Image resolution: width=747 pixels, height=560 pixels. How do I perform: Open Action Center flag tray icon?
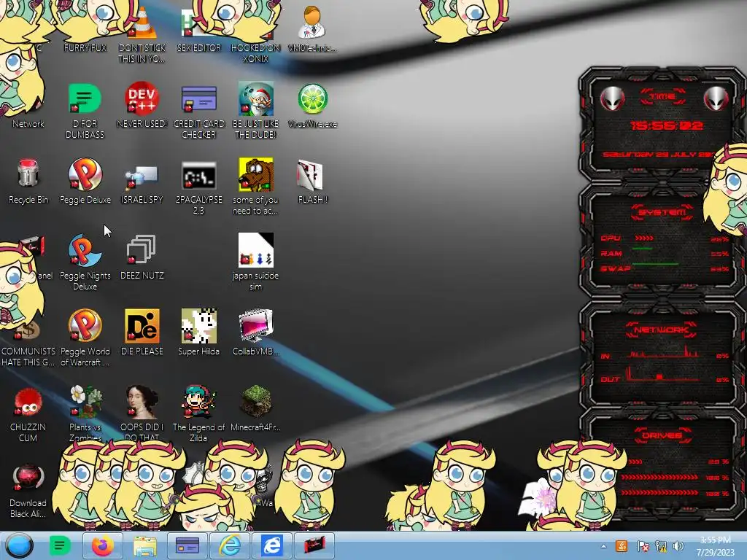[x=643, y=546]
